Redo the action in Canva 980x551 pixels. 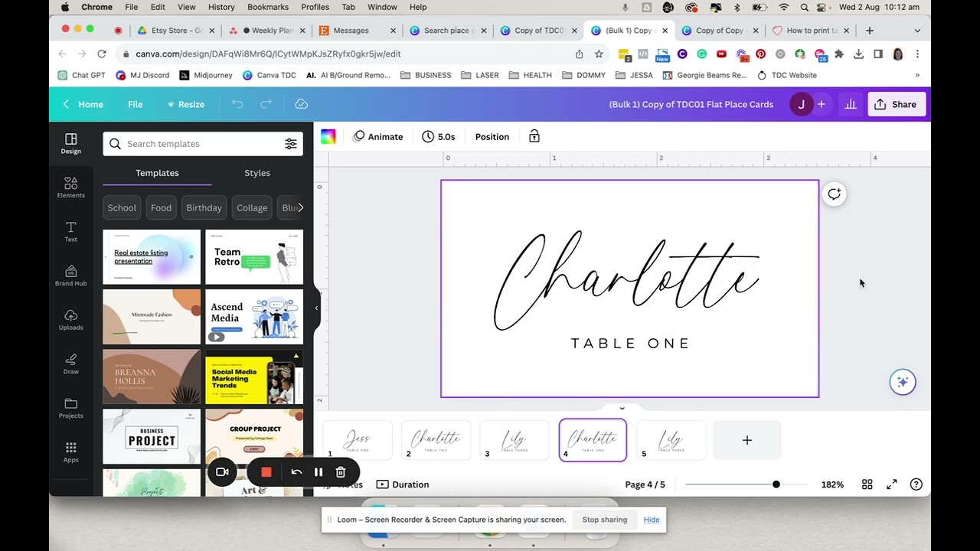point(266,104)
